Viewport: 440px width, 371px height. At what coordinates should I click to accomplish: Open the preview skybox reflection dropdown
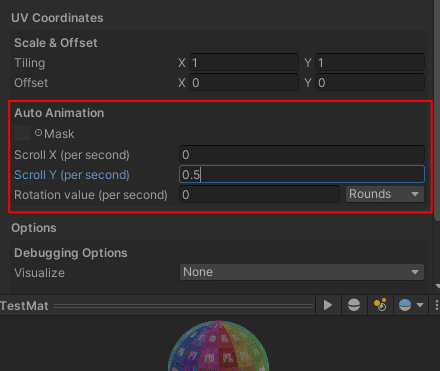tap(411, 305)
